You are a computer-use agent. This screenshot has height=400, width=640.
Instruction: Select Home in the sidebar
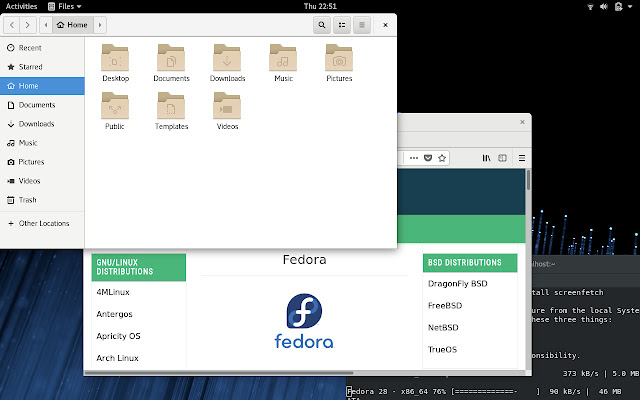(42, 86)
